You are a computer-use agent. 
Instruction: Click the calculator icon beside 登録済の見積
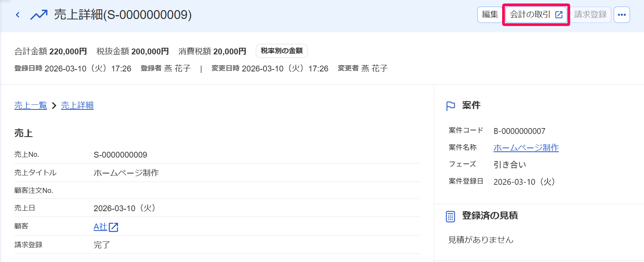pos(450,217)
